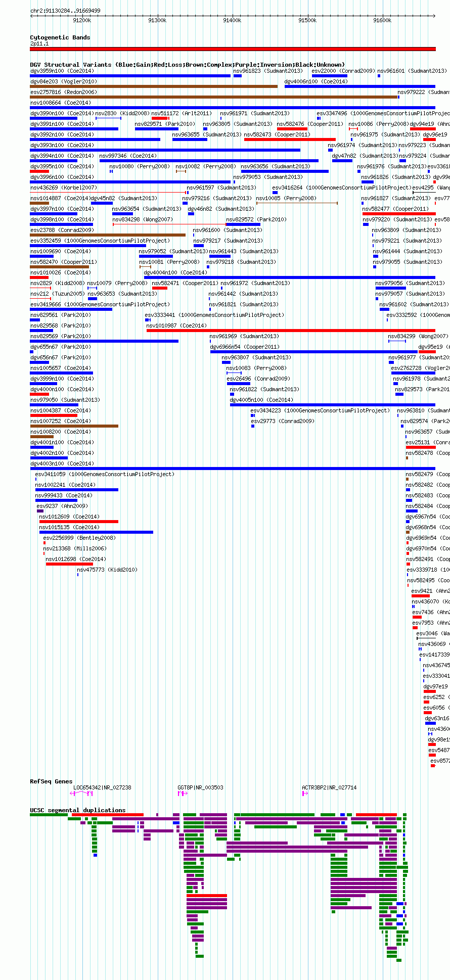The image size is (450, 980).
Task: Click variant nsv582471 (Cooper2011) label
Action: [185, 283]
